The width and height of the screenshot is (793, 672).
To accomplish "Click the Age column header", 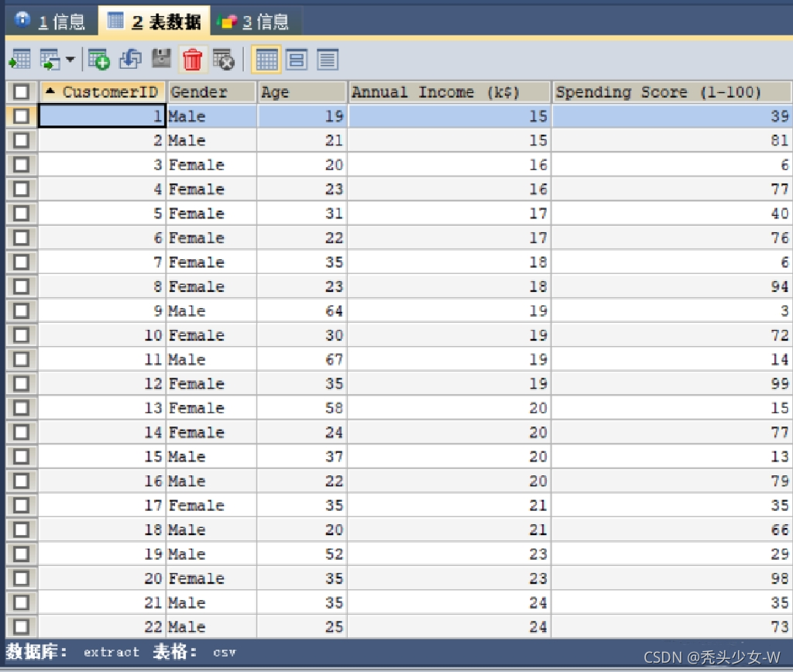I will point(303,92).
